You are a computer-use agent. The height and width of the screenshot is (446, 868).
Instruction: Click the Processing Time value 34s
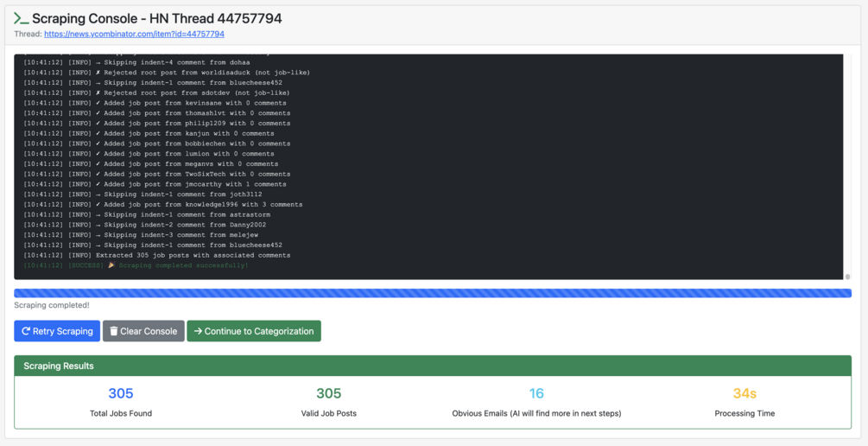[x=744, y=393]
